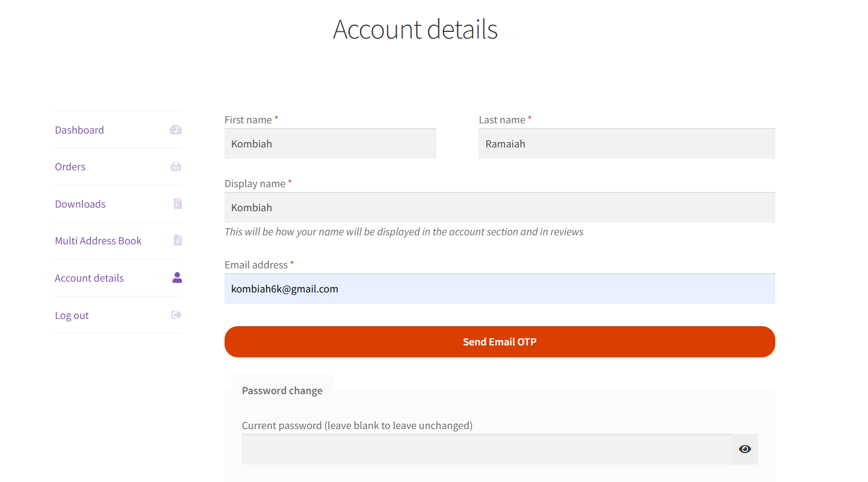Click the Log out arrow icon
This screenshot has height=482, width=868.
point(176,315)
